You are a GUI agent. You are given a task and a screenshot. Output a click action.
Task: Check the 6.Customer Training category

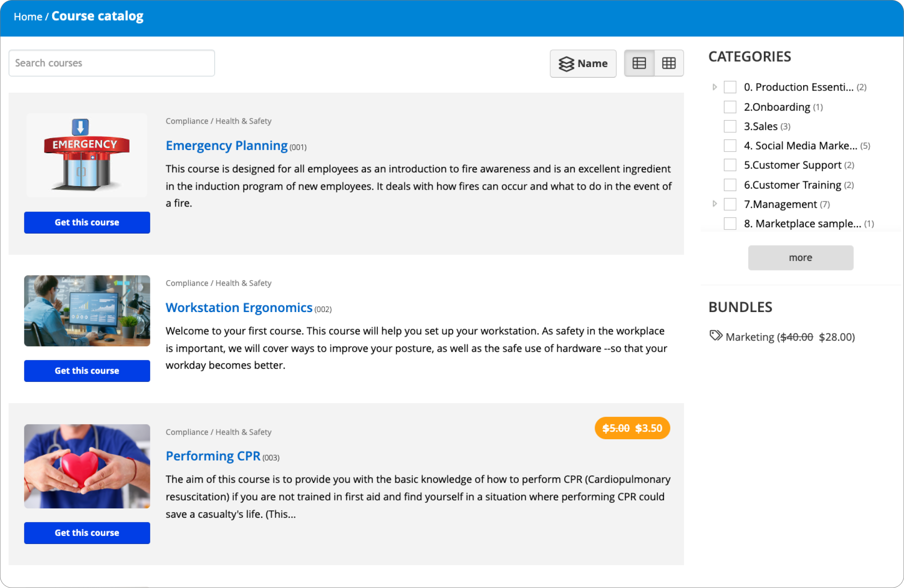coord(730,184)
